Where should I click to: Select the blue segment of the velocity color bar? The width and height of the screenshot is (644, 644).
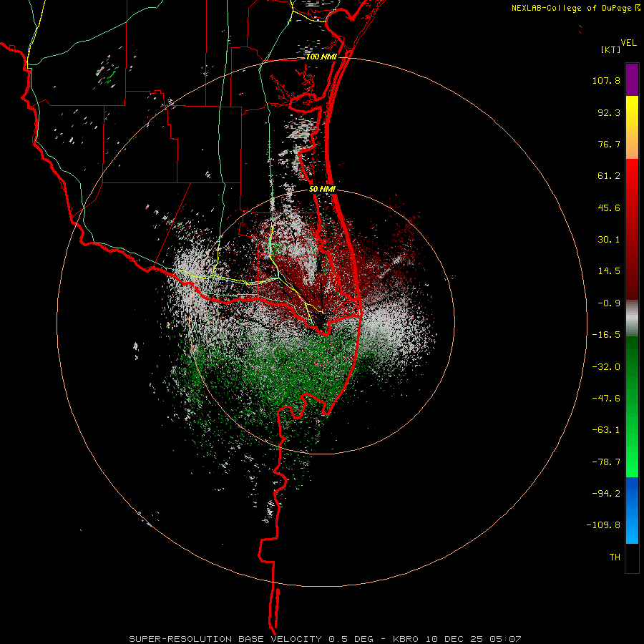(x=632, y=510)
